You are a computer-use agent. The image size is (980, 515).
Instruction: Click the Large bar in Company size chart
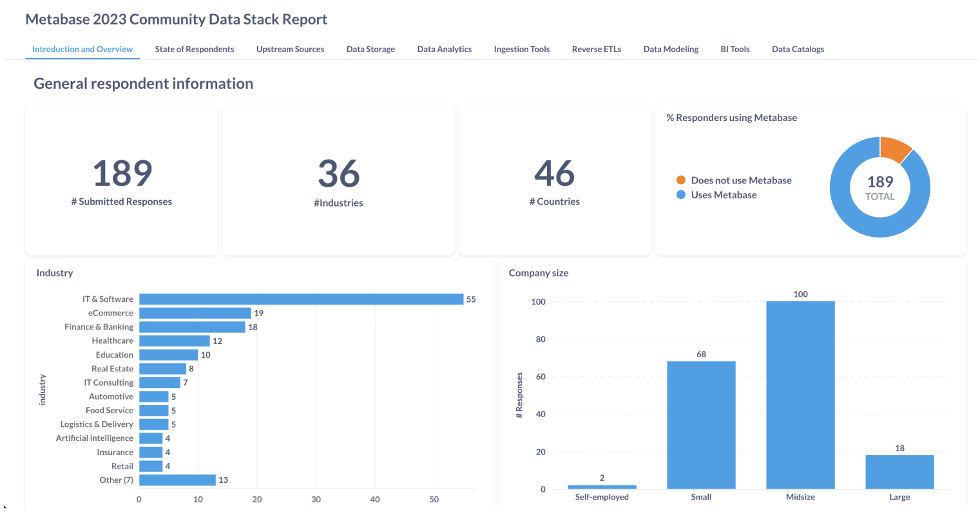click(899, 472)
